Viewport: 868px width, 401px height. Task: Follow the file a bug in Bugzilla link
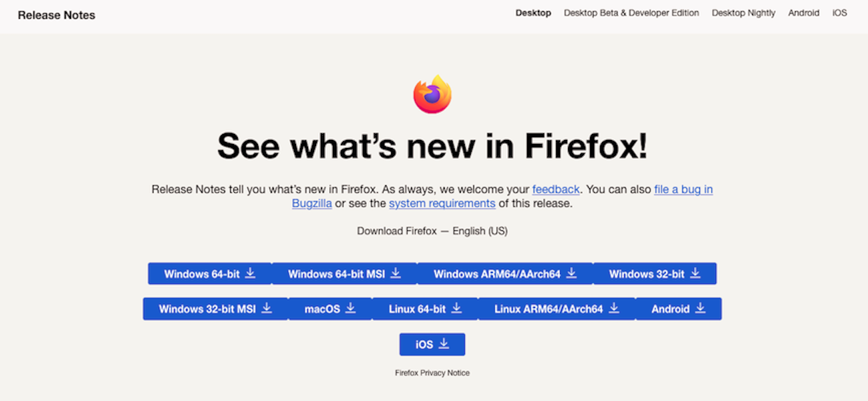[683, 189]
